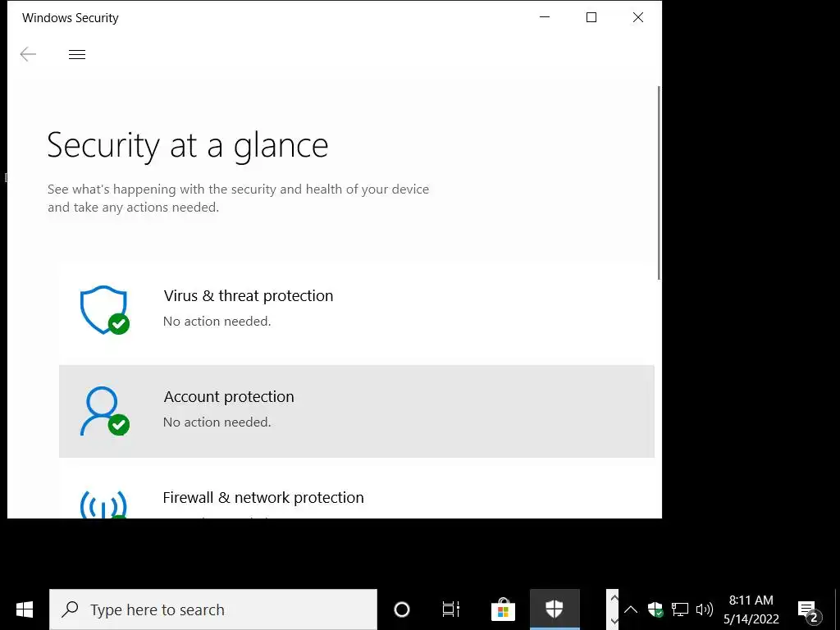Click the Windows Security vertical scrollbar thumb

[x=659, y=182]
